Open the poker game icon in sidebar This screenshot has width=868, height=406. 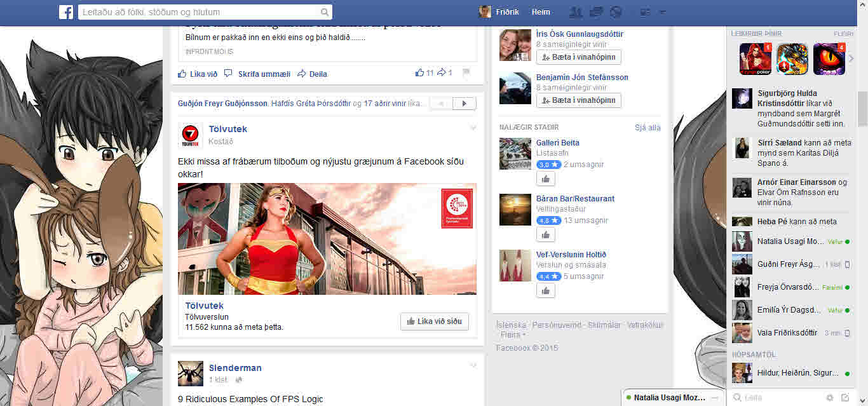pyautogui.click(x=756, y=59)
